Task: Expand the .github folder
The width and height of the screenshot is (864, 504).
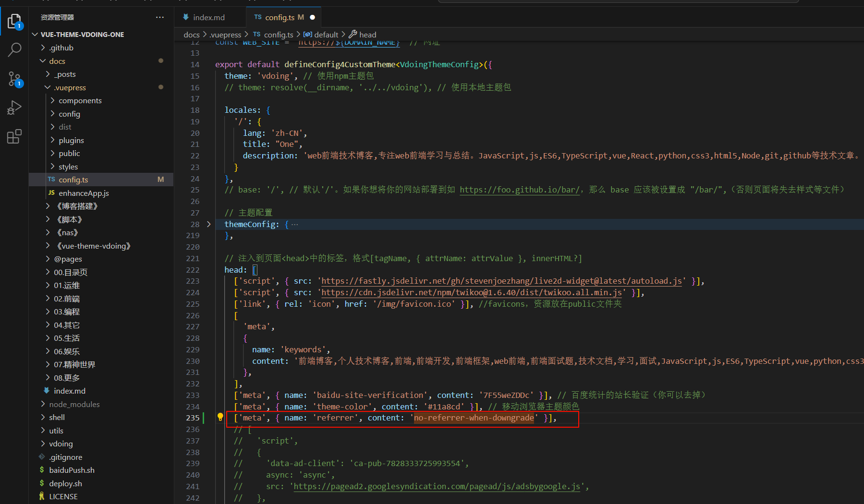Action: click(x=43, y=48)
